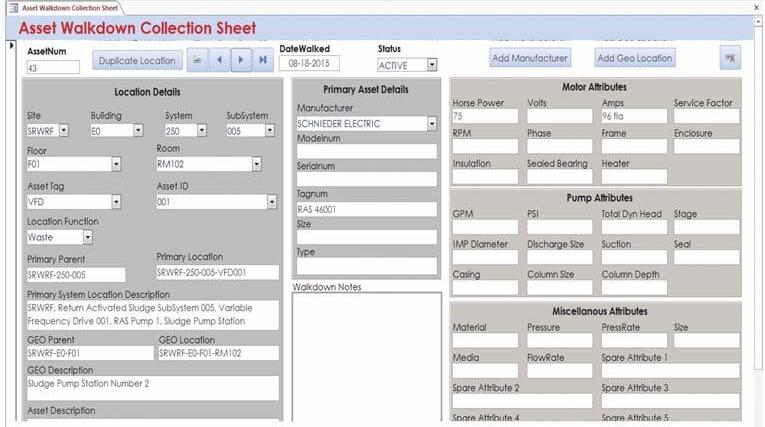This screenshot has height=427, width=765.
Task: Expand the Floor dropdown showing F01
Action: 116,164
